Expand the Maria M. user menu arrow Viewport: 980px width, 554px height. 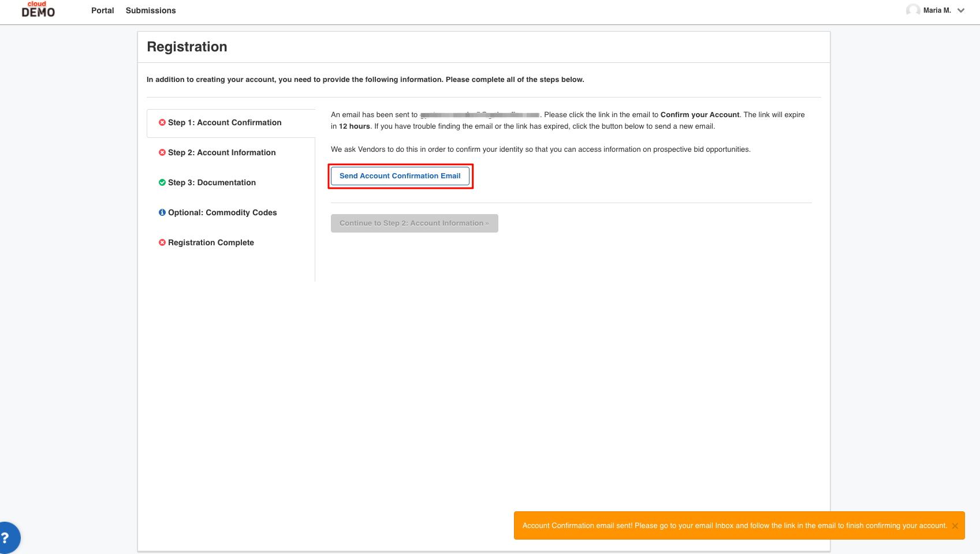point(961,10)
